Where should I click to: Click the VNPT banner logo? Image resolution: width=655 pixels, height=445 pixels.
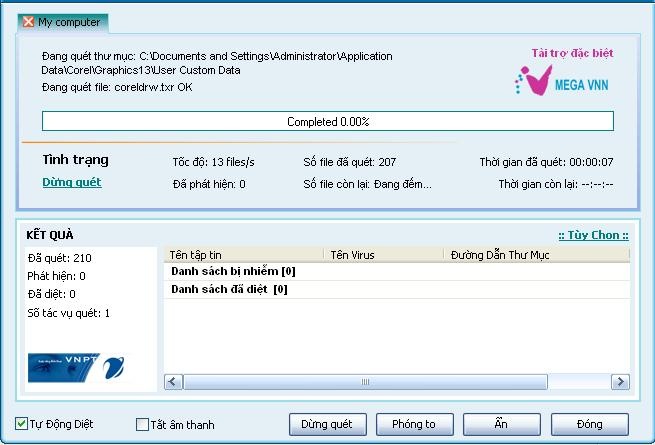pyautogui.click(x=76, y=368)
